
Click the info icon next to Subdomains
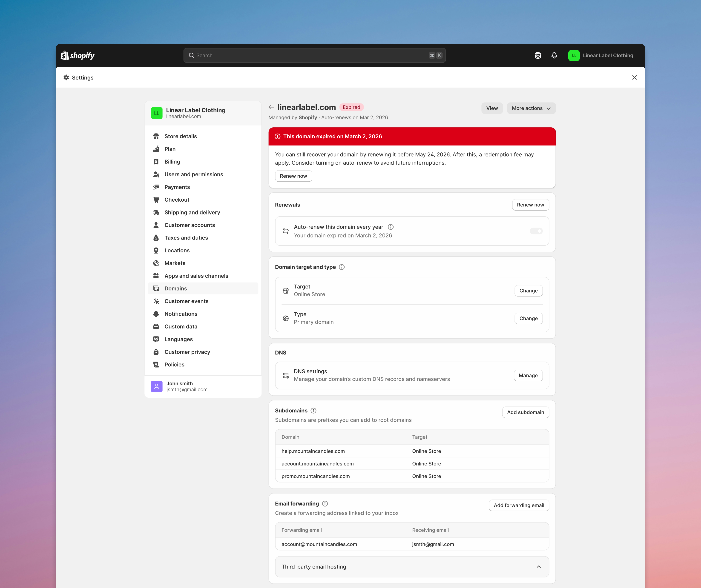[x=313, y=411]
